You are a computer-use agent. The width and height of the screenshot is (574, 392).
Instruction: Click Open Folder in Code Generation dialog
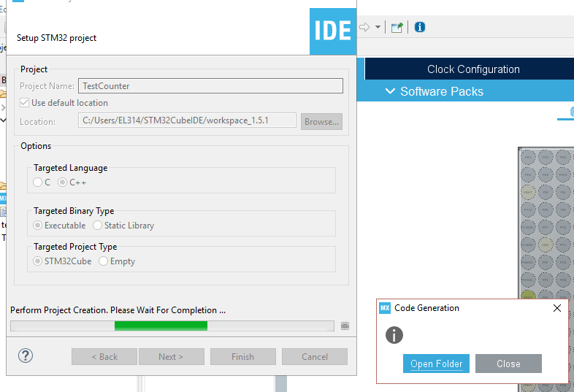click(x=437, y=364)
